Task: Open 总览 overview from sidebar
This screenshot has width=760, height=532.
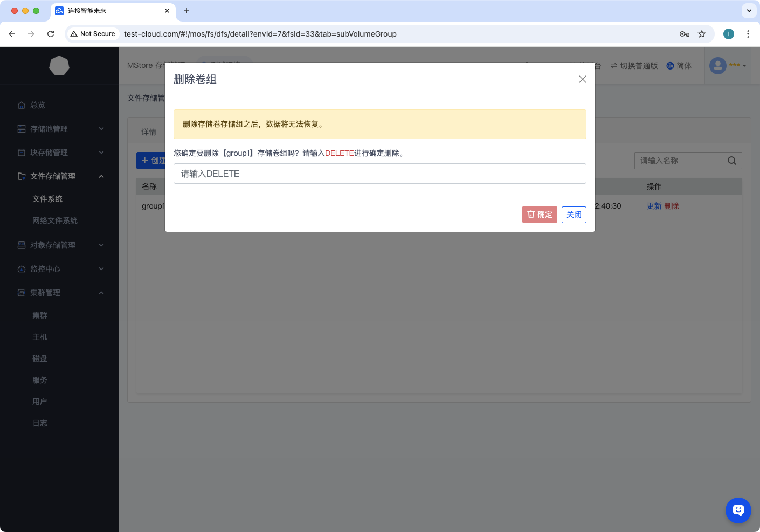Action: [38, 105]
